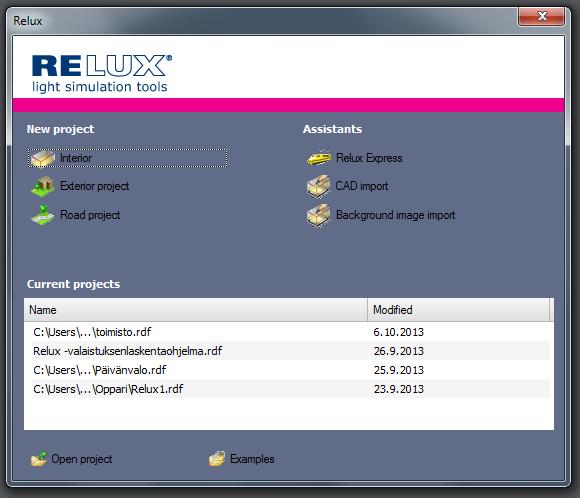Click the 26.9.2013 modified date
The height and width of the screenshot is (498, 580).
(398, 351)
